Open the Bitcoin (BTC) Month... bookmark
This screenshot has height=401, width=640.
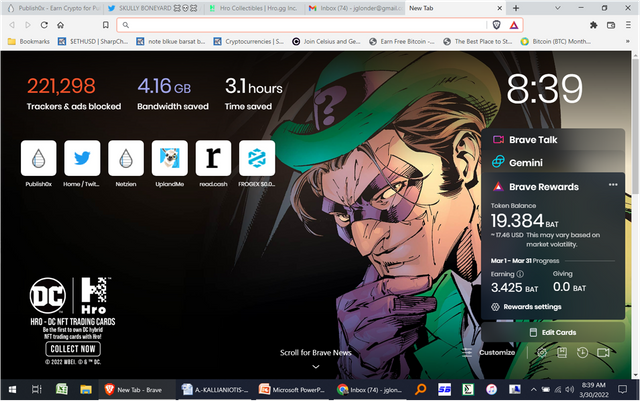[x=556, y=41]
